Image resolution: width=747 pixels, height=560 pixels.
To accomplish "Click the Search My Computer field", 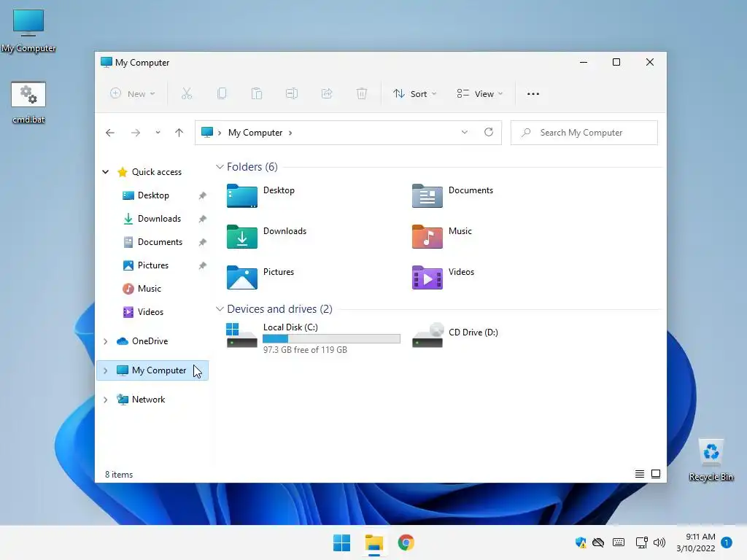I will pyautogui.click(x=584, y=133).
